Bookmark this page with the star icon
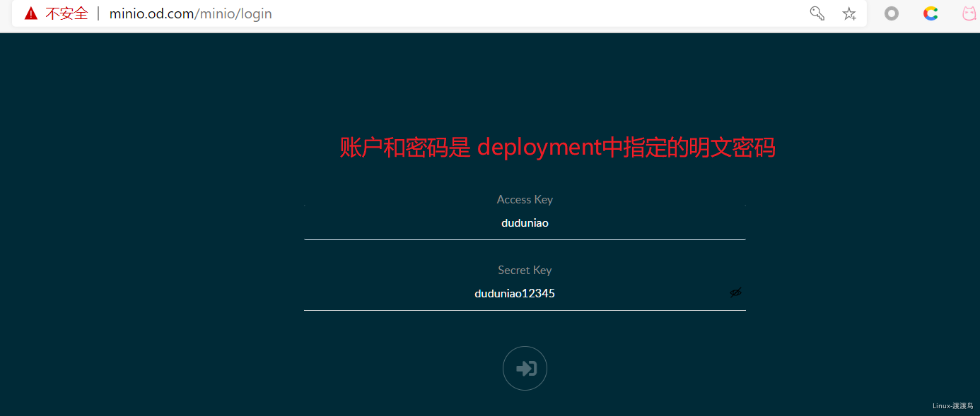 tap(849, 13)
